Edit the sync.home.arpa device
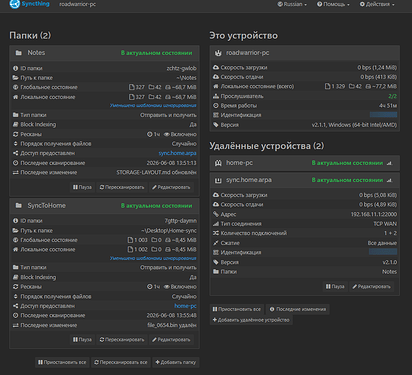This screenshot has height=375, width=412. [x=371, y=287]
